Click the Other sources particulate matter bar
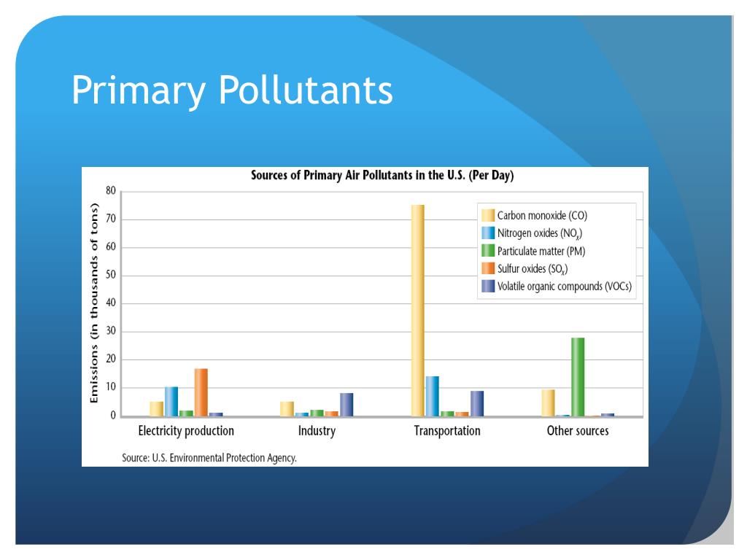 point(578,377)
